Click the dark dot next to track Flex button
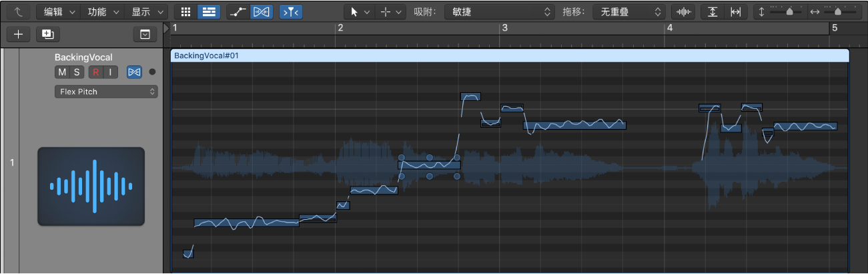Screen dimensions: 868x274 (152, 72)
